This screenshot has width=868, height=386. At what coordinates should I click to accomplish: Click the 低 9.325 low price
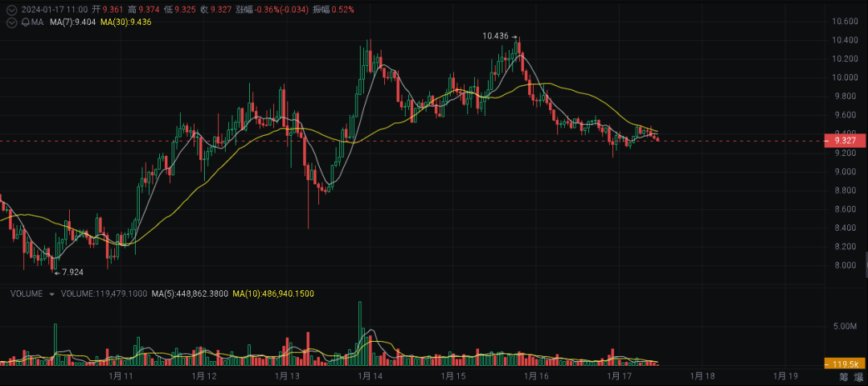(x=181, y=10)
